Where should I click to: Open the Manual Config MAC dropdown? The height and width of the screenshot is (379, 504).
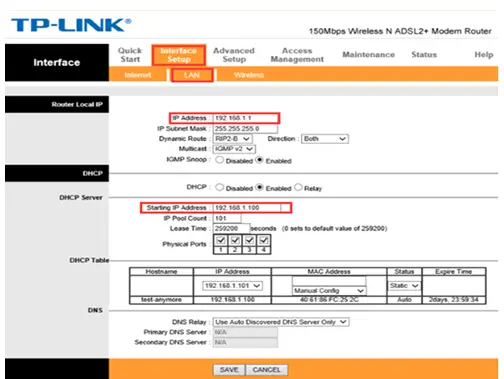pyautogui.click(x=329, y=291)
